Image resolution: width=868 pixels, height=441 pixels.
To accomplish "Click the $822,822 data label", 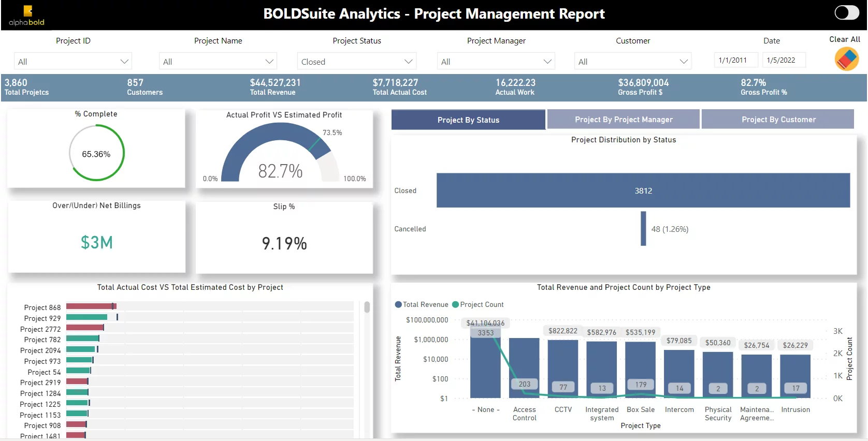I will (x=563, y=331).
